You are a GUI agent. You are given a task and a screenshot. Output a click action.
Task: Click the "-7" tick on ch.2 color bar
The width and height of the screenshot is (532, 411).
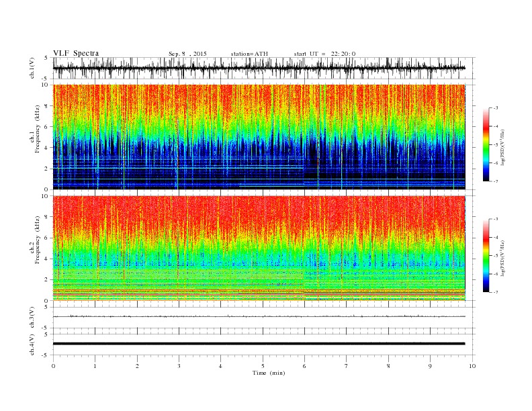point(496,292)
